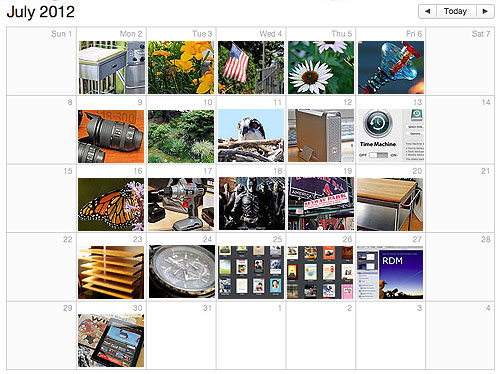The width and height of the screenshot is (500, 374).
Task: Open the July 24 wristwatch photo
Action: pos(182,272)
